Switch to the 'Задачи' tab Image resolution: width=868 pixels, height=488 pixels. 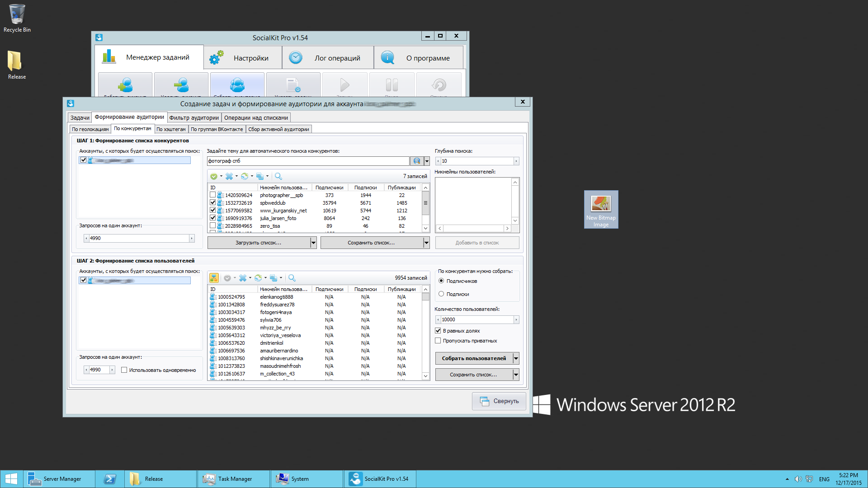coord(80,118)
